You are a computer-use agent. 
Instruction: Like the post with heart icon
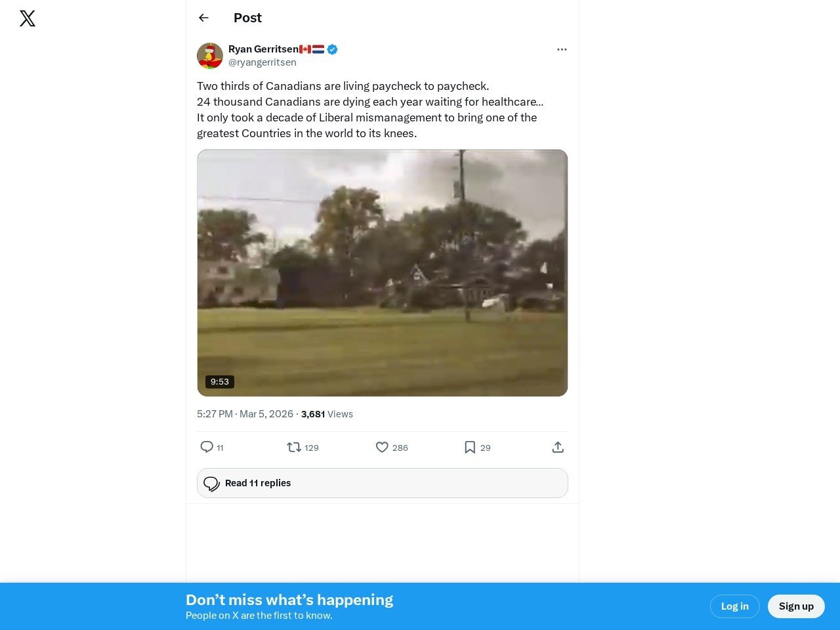pyautogui.click(x=382, y=447)
